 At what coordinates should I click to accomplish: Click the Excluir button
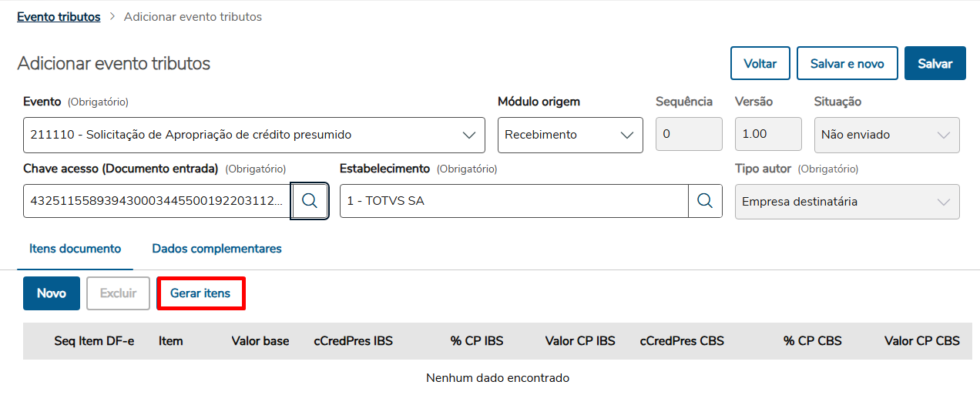(x=118, y=293)
